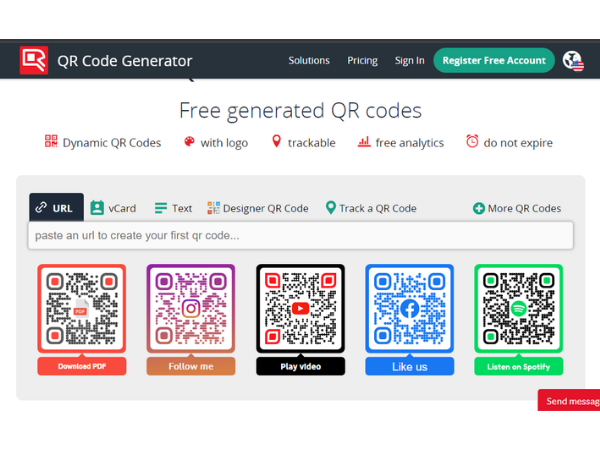Click the trackable text
The image size is (600, 450).
311,143
